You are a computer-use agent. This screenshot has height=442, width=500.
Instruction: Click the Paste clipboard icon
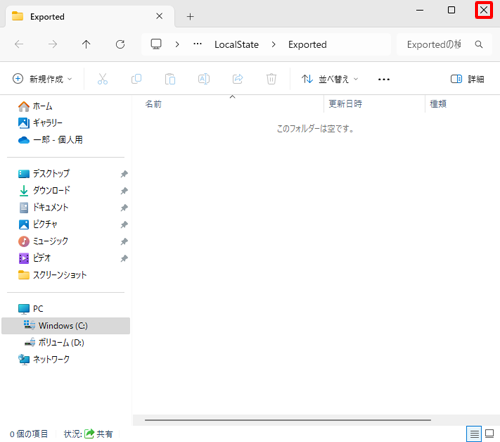[170, 79]
